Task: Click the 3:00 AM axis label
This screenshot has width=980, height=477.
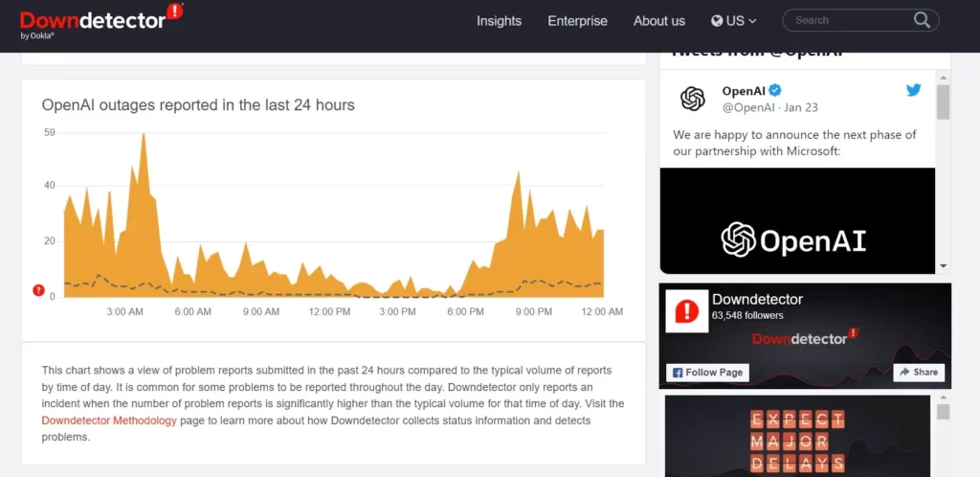Action: (125, 311)
